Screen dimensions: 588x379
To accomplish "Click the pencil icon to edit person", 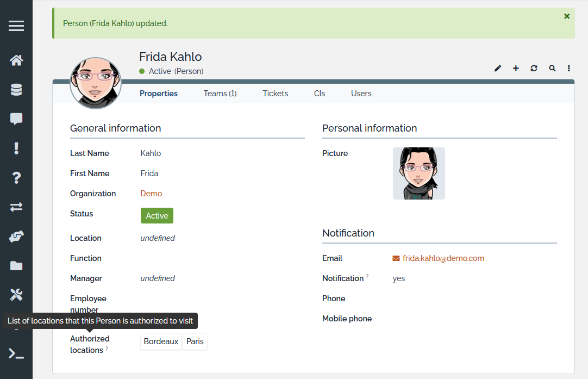I will tap(498, 69).
